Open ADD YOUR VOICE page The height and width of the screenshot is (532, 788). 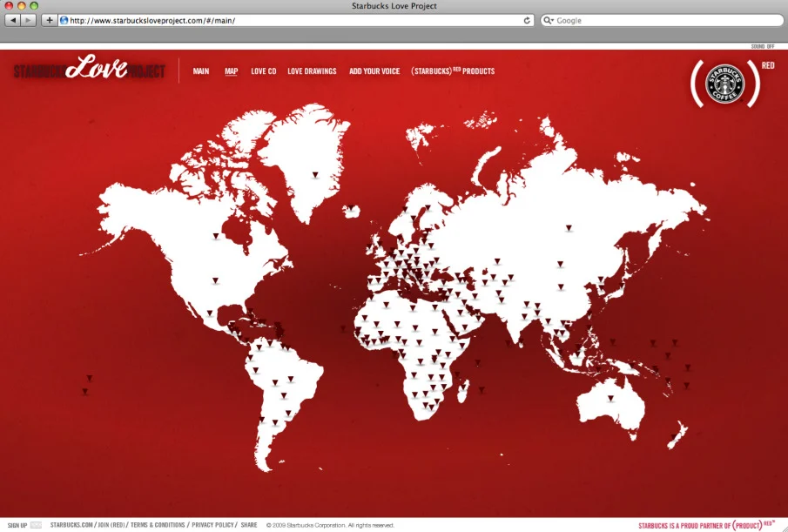click(374, 71)
